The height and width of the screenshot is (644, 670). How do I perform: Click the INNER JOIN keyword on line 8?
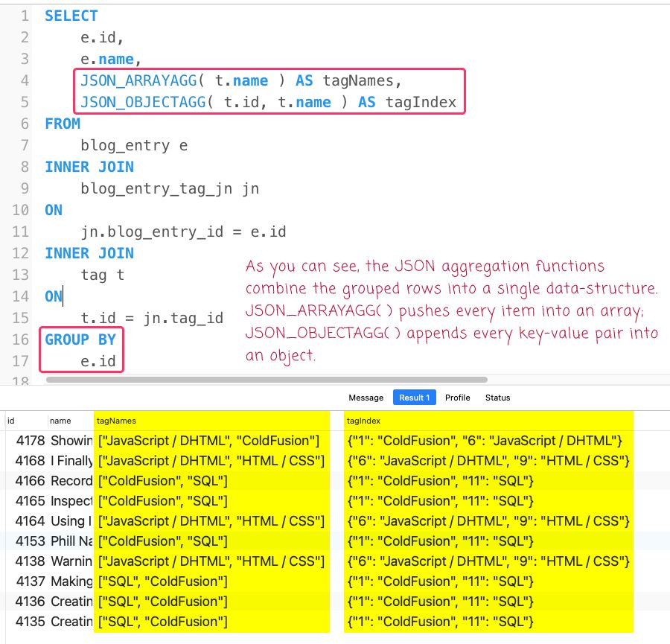point(89,167)
